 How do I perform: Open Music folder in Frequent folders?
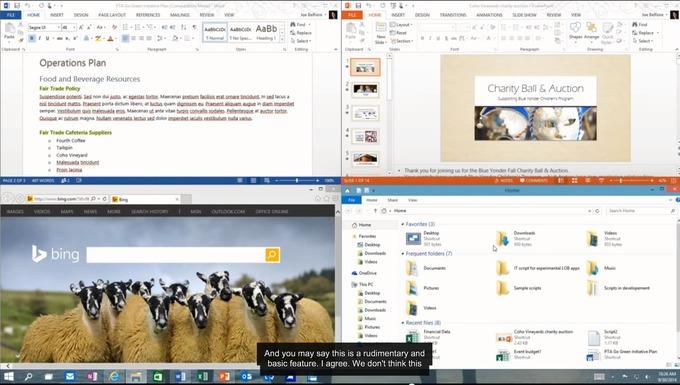[601, 268]
